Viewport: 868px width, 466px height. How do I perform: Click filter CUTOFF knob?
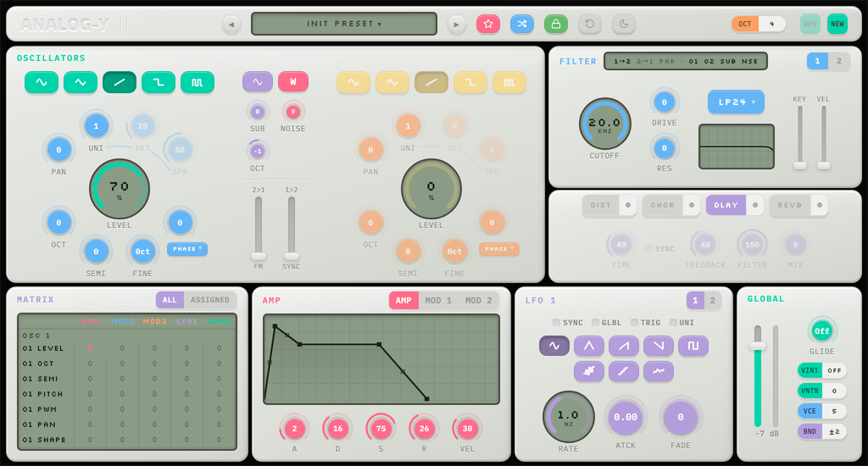(604, 125)
